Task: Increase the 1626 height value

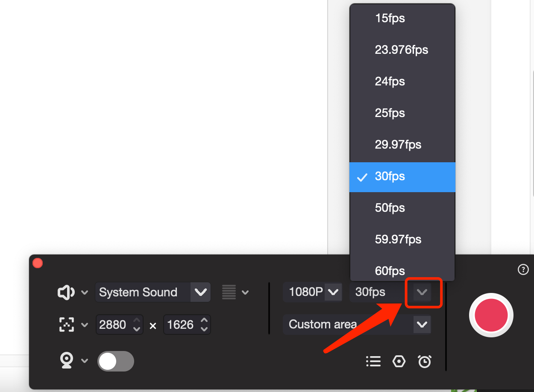Action: click(204, 320)
